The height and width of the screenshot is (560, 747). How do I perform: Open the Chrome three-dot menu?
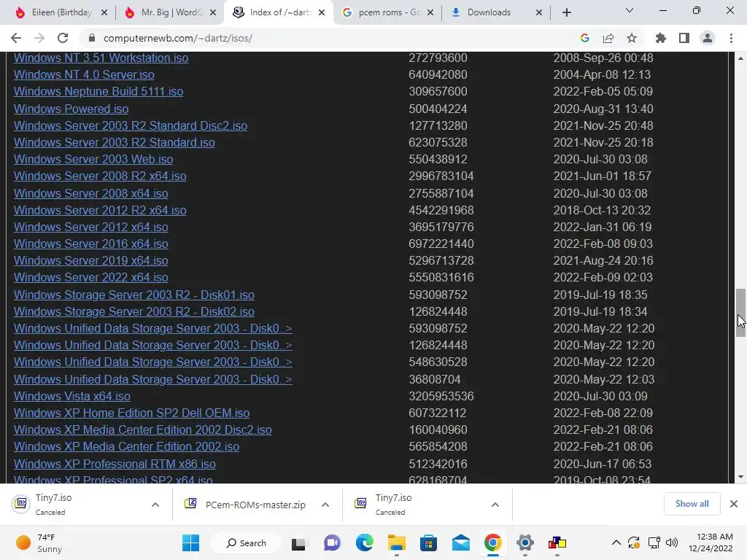point(731,38)
